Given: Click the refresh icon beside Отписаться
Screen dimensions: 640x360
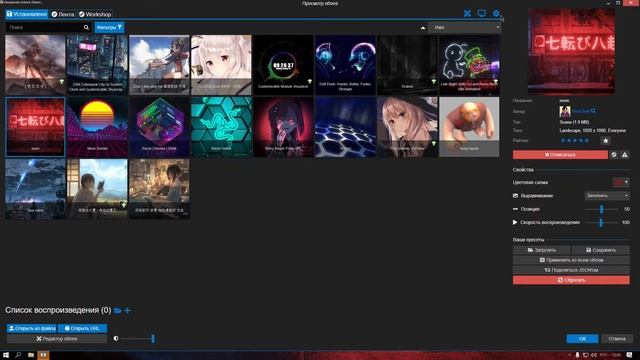Looking at the screenshot, I should (x=614, y=155).
